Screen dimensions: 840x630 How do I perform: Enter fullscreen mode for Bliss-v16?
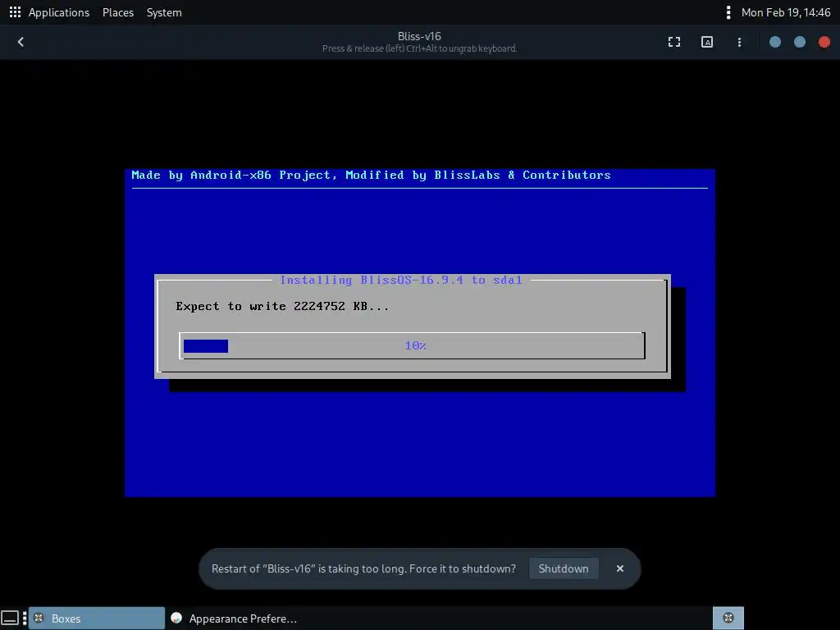click(674, 42)
